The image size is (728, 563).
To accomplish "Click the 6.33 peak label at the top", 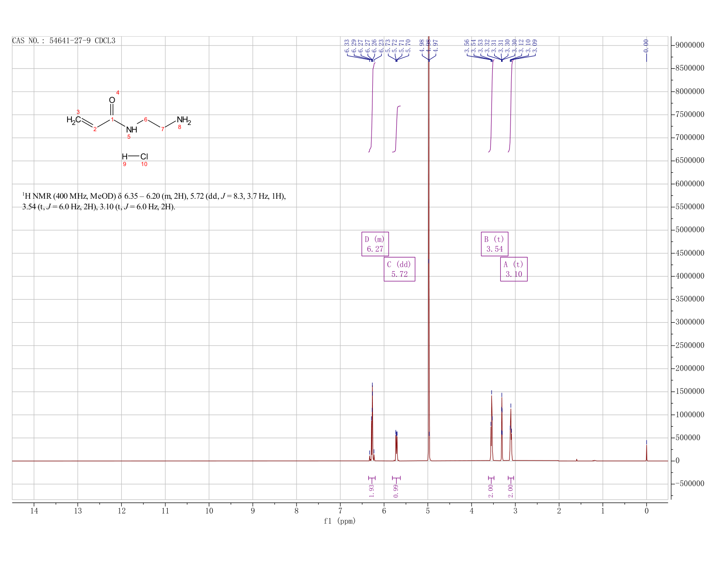I will click(x=347, y=46).
